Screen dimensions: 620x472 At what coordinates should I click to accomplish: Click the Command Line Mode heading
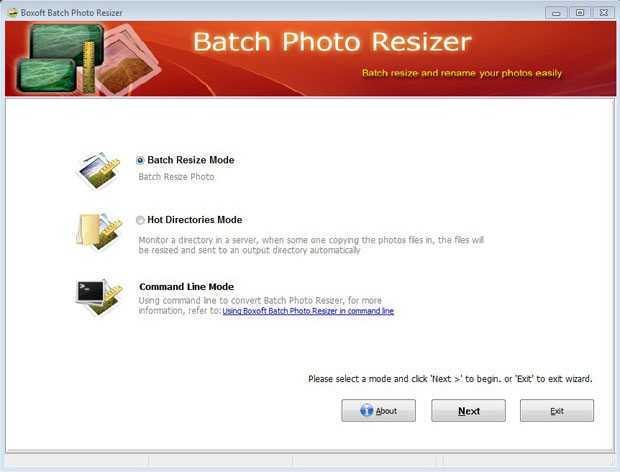(x=186, y=287)
